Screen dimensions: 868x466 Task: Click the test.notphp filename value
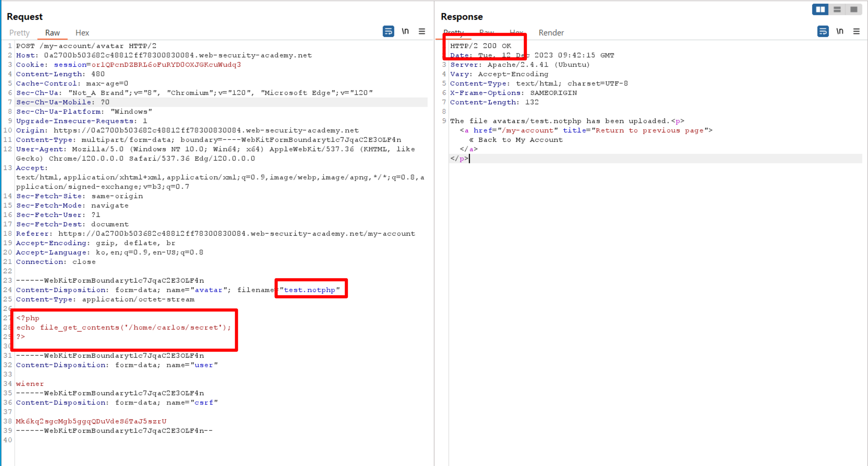[310, 290]
